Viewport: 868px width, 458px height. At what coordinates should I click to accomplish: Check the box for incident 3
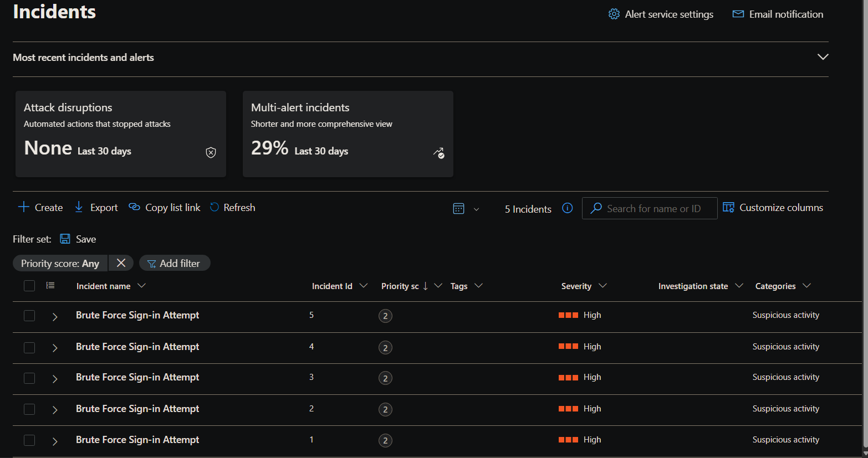29,378
